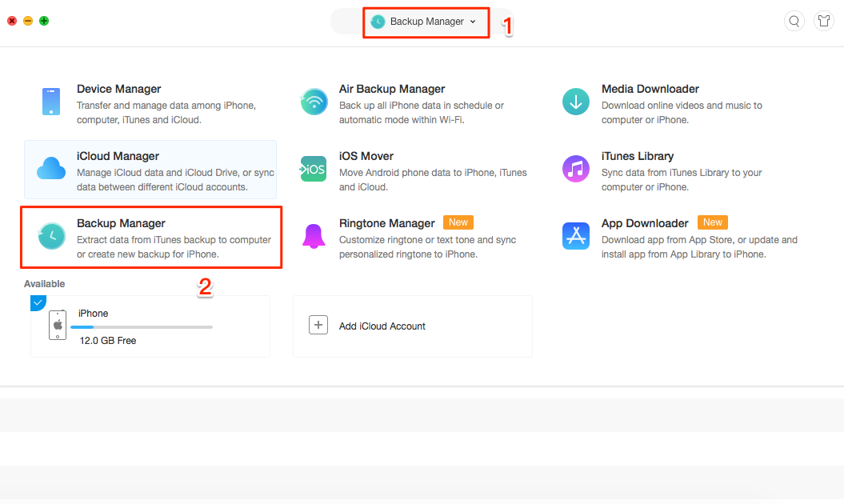This screenshot has height=504, width=844.
Task: Click the iTunes Library music note icon
Action: point(576,169)
